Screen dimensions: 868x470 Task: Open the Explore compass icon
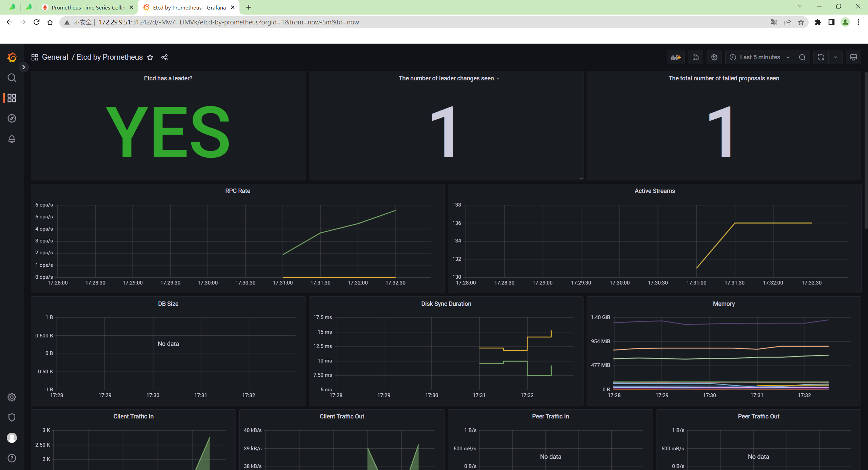click(x=12, y=118)
